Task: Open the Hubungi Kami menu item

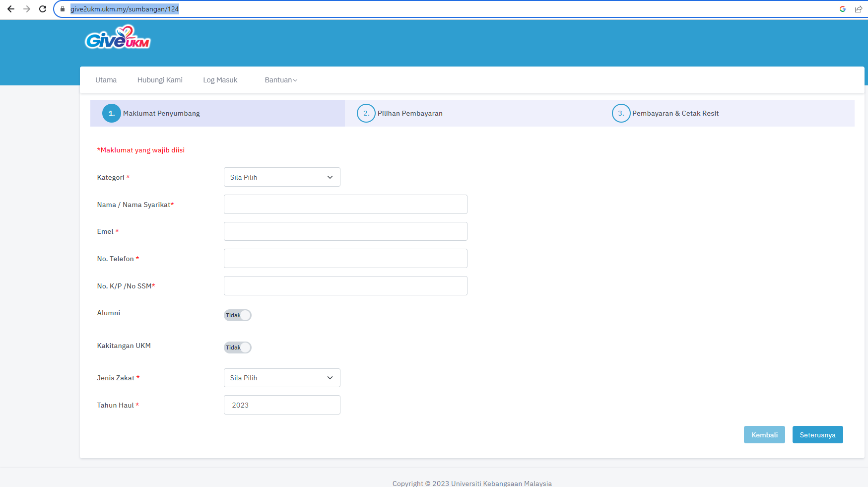Action: coord(160,80)
